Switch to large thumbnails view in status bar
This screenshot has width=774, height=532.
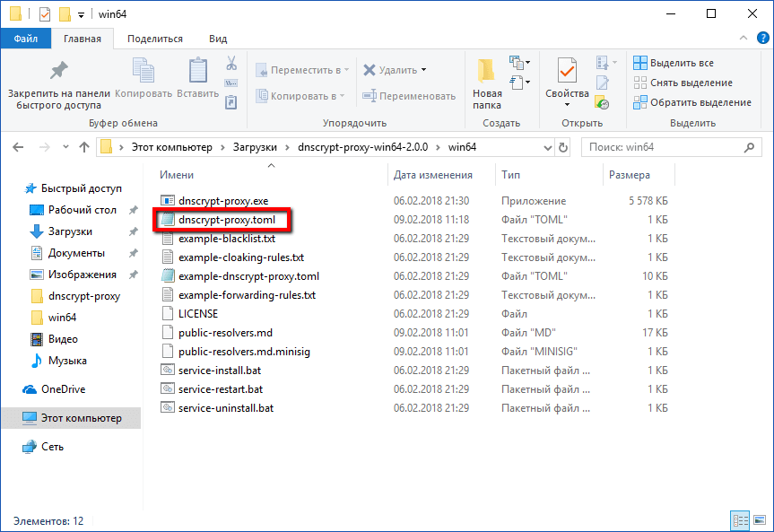(x=759, y=520)
